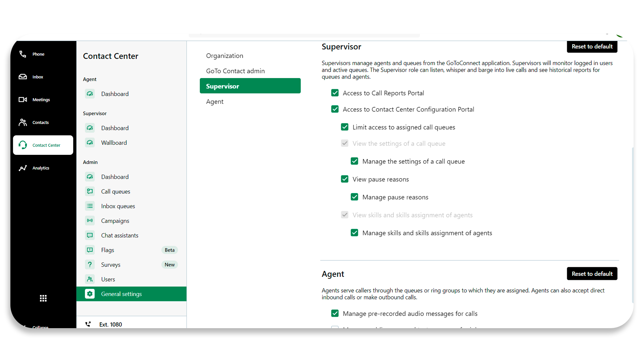This screenshot has height=362, width=644.
Task: Open the Phone section icon
Action: (22, 54)
